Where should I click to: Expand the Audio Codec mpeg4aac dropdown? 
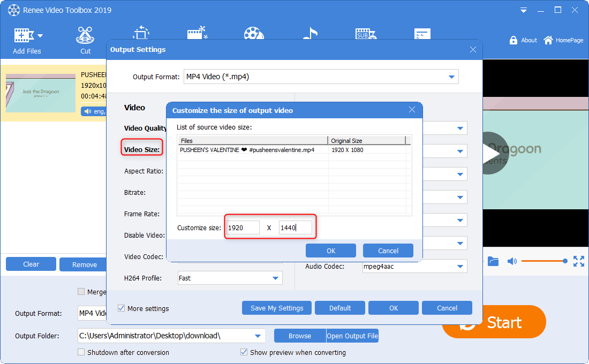pos(460,266)
